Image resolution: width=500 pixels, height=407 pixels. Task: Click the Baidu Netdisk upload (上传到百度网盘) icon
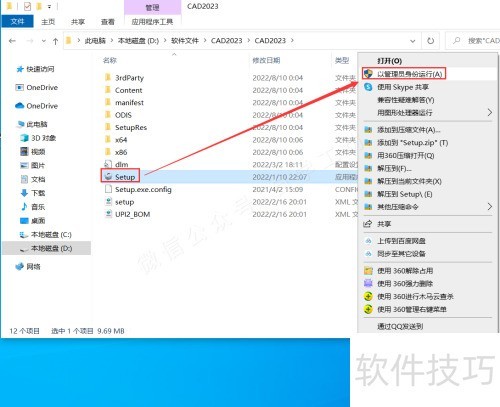point(368,241)
